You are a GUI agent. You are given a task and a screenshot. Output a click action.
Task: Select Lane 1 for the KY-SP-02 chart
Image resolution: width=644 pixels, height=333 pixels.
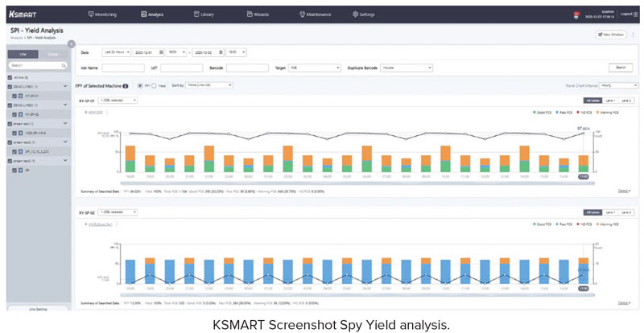tap(611, 212)
